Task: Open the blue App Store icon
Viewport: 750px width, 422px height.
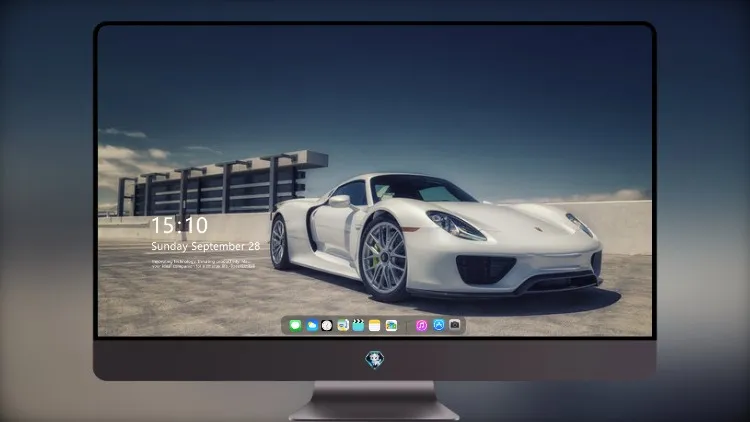Action: pos(439,325)
